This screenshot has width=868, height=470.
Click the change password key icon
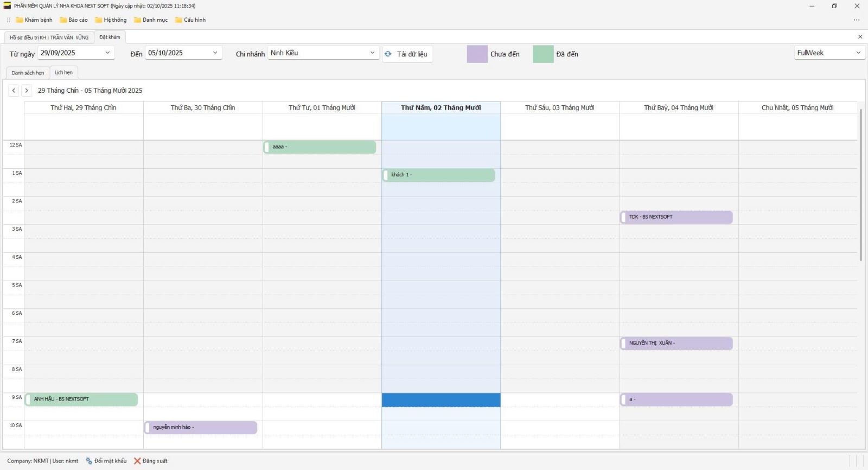pyautogui.click(x=89, y=461)
